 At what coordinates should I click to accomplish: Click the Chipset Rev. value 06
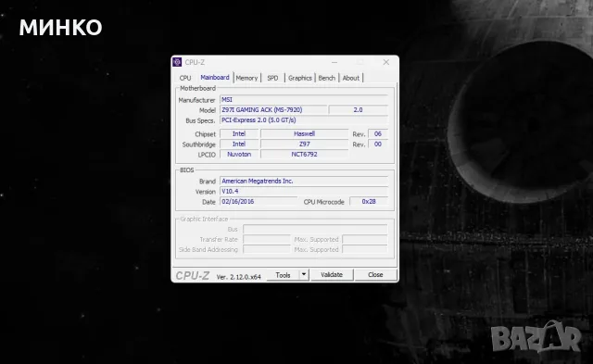coord(378,133)
